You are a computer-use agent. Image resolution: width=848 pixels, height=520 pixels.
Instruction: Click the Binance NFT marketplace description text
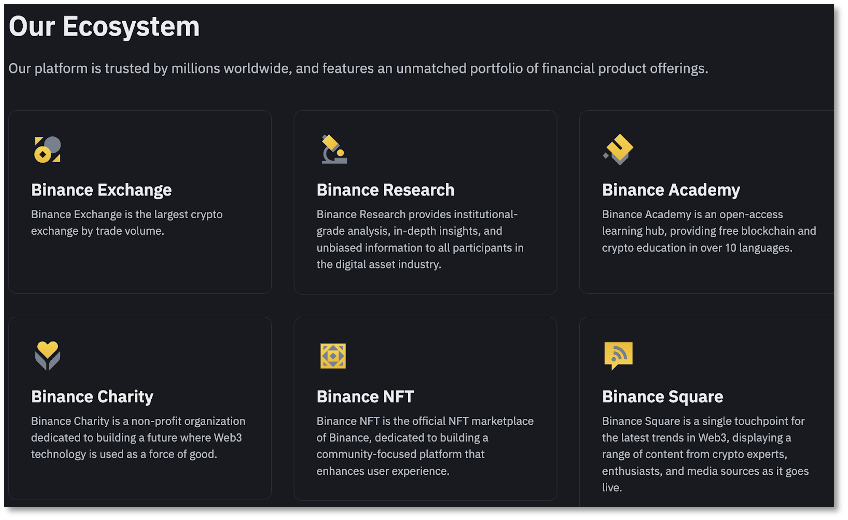pos(424,446)
